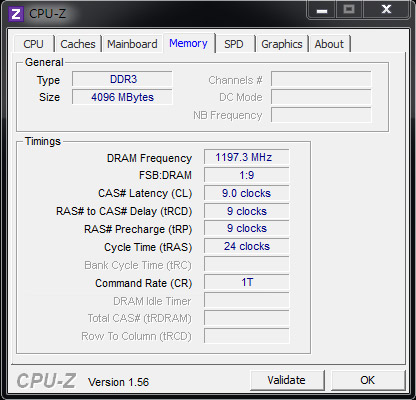Click the RAS# to CAS# Delay label
This screenshot has height=400, width=416.
pyautogui.click(x=124, y=211)
